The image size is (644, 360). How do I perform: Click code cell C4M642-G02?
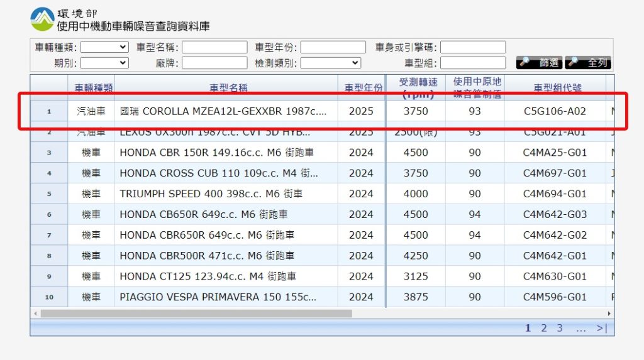tap(555, 235)
